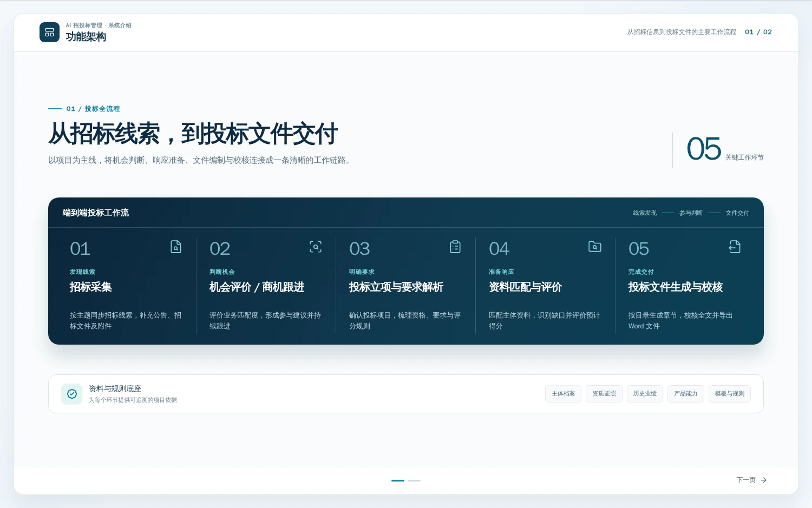812x508 pixels.
Task: Click the second page indicator dash in footer
Action: [414, 480]
